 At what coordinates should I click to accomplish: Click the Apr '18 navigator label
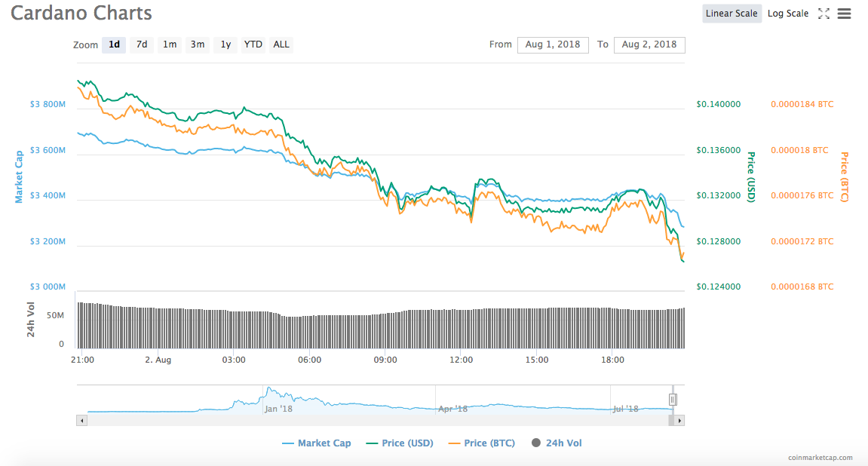click(452, 409)
